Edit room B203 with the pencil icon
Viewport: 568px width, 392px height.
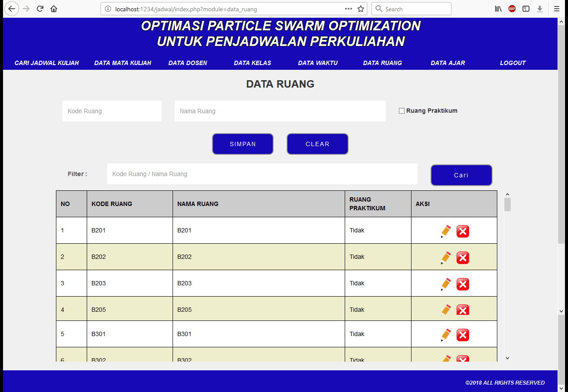[x=446, y=284]
